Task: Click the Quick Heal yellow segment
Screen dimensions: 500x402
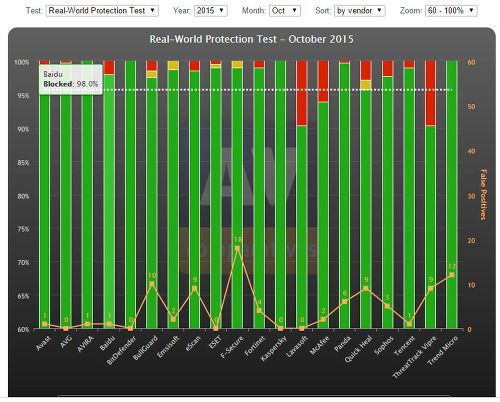Action: [x=366, y=85]
